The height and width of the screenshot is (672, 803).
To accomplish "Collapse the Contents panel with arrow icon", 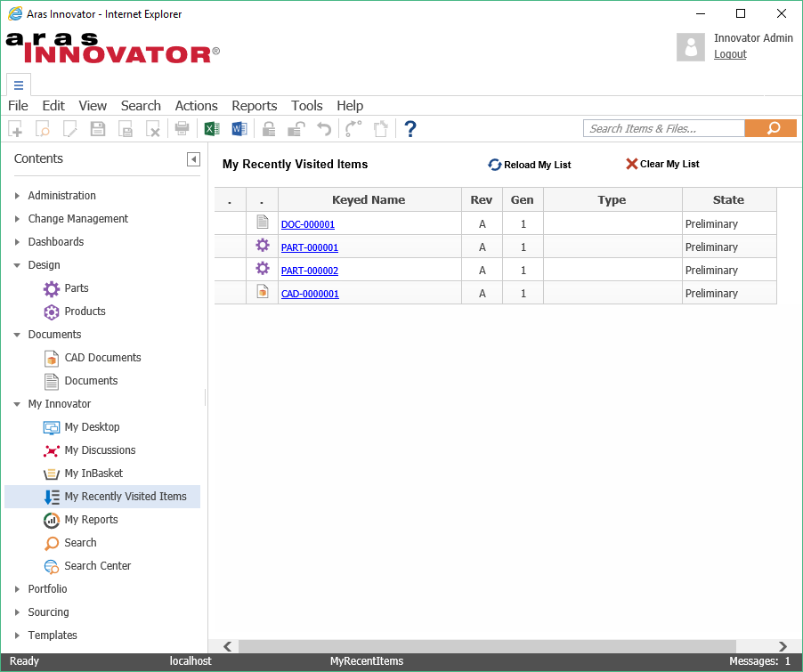I will point(193,159).
